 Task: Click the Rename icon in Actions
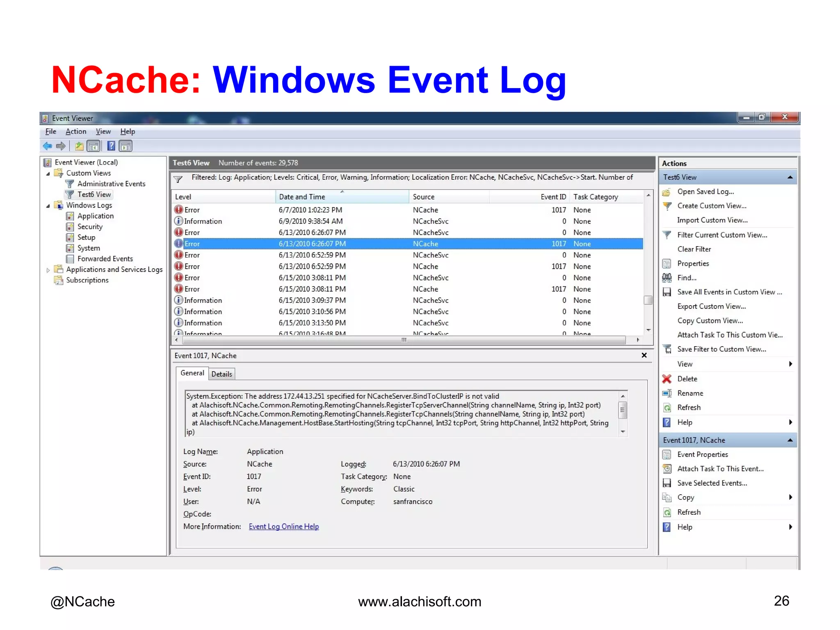click(667, 393)
